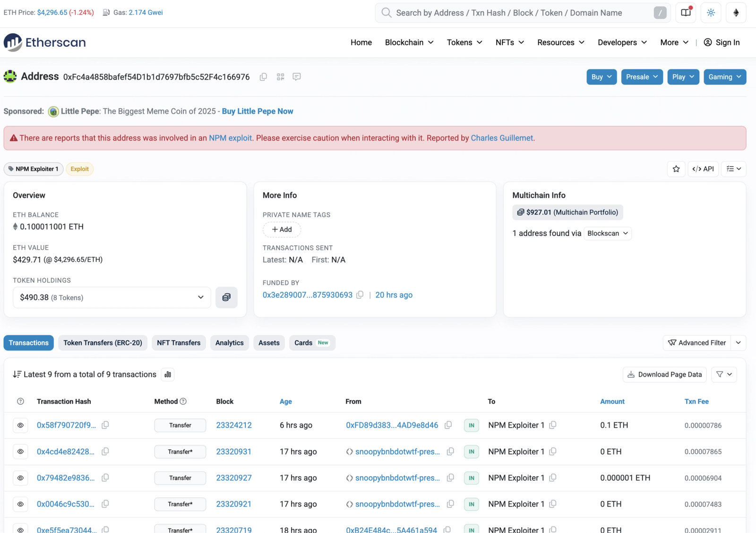Viewport: 756px width, 533px height.
Task: Click Sign In
Action: 722,42
